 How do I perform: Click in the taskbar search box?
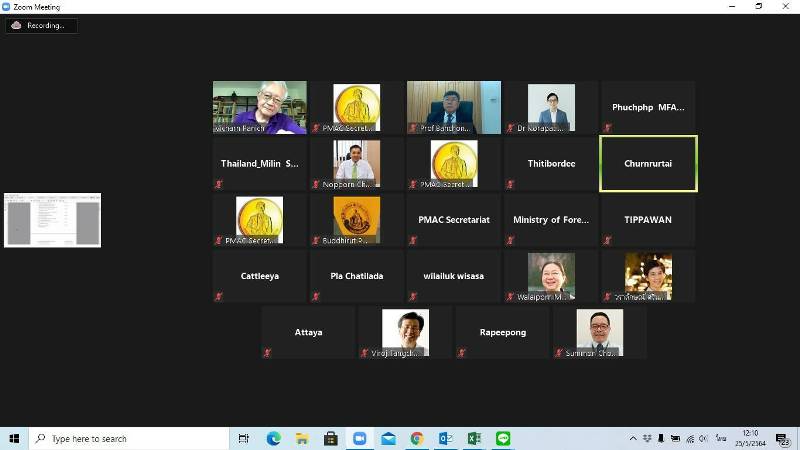tap(130, 438)
